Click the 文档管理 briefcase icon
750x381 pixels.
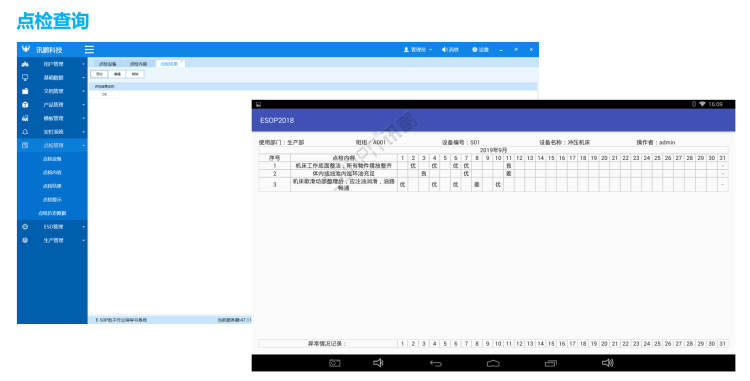tap(25, 91)
